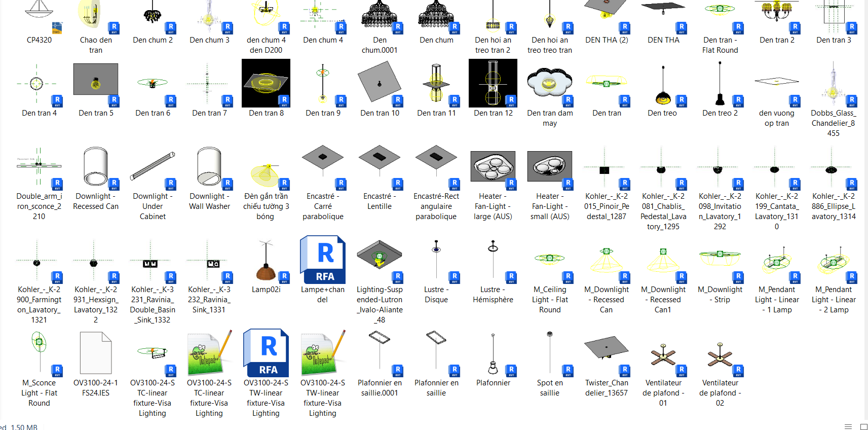
Task: Select the CP4320 DWG file icon
Action: pos(40,15)
